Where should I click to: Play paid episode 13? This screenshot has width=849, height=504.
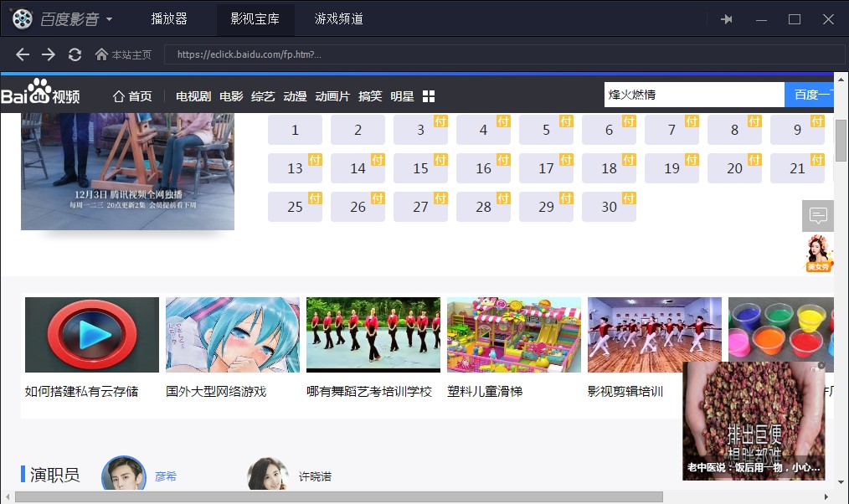(295, 168)
